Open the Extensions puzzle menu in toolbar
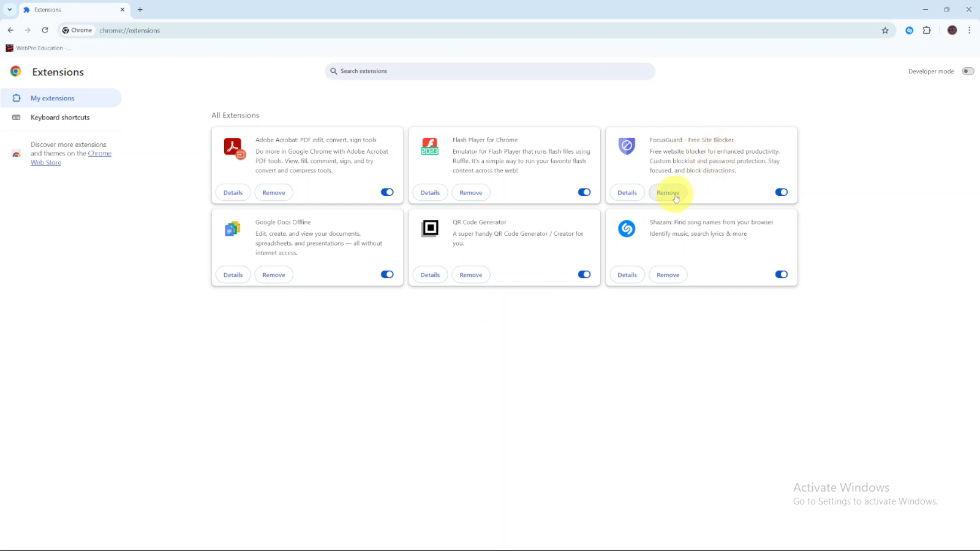The width and height of the screenshot is (980, 551). coord(927,30)
